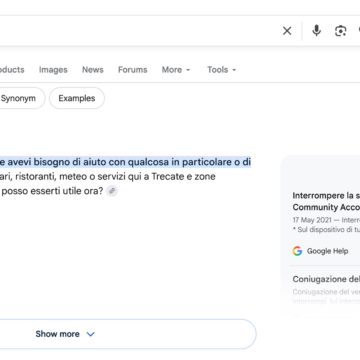This screenshot has height=360, width=360.
Task: Select the Examples filter chip
Action: [77, 98]
